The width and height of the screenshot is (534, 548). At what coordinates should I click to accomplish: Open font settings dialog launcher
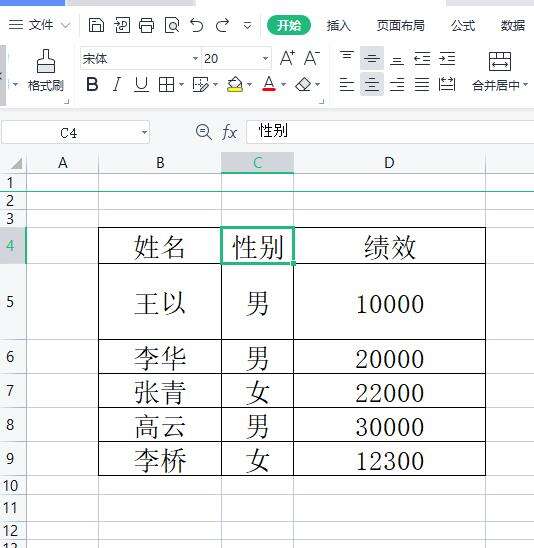[x=322, y=101]
